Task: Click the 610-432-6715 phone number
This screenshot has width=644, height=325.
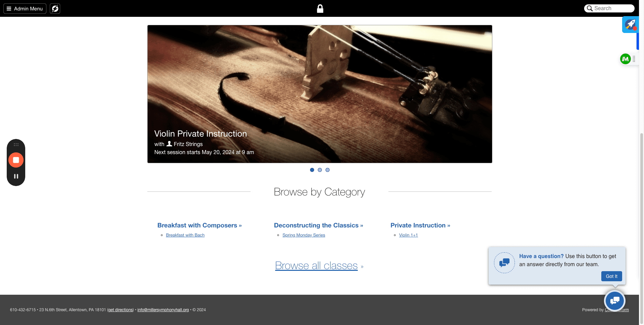Action: (23, 310)
